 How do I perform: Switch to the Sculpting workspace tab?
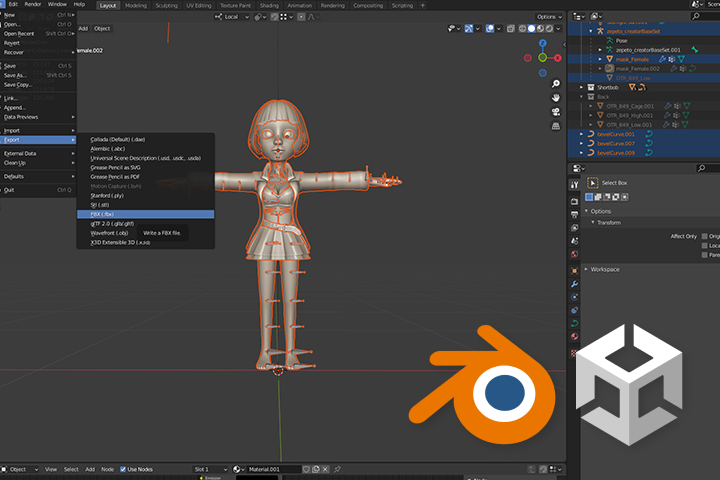coord(166,6)
